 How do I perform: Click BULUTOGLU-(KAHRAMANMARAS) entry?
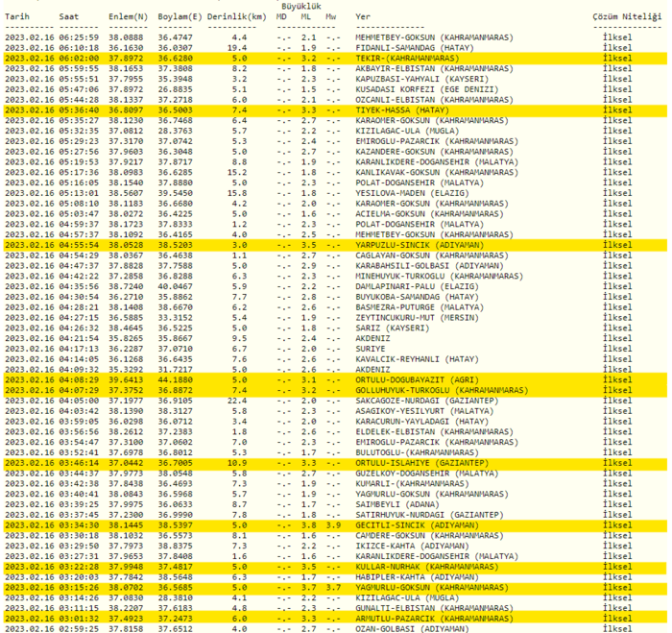417,452
